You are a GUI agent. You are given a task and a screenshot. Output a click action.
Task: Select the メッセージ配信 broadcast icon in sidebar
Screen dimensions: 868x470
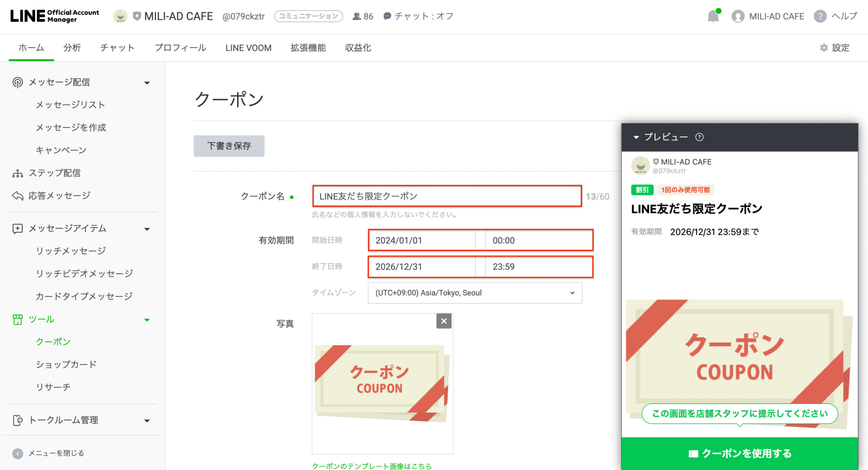17,82
